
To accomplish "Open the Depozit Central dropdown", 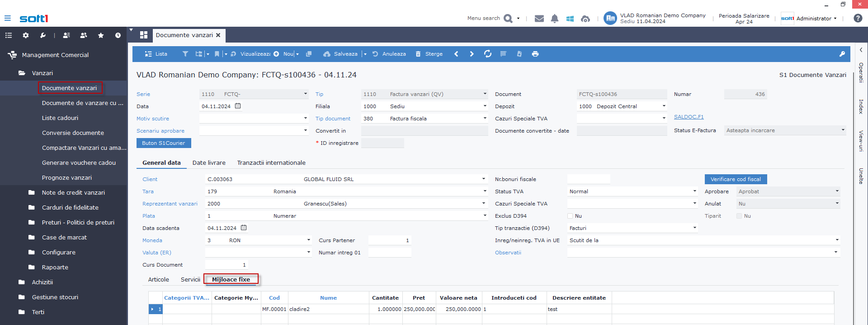I will pyautogui.click(x=664, y=106).
